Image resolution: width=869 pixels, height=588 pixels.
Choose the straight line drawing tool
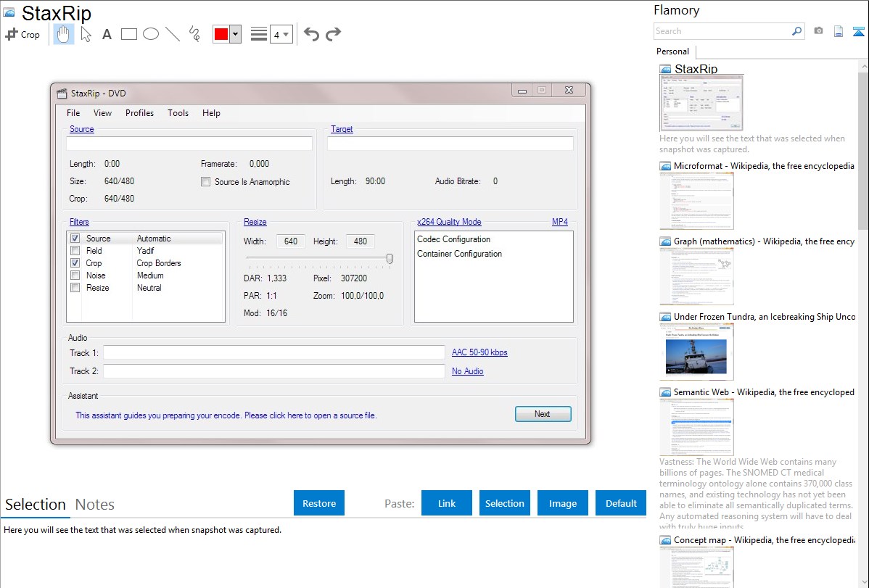[x=173, y=34]
